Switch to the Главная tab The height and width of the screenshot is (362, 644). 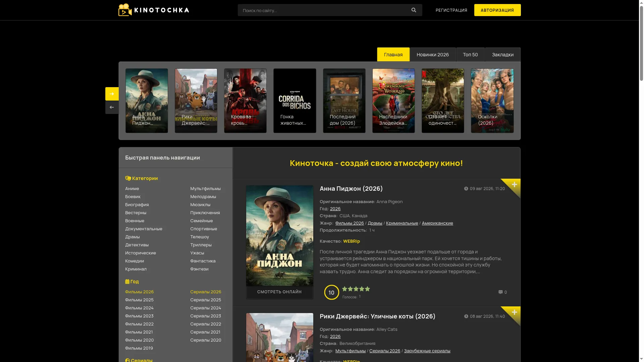(393, 54)
